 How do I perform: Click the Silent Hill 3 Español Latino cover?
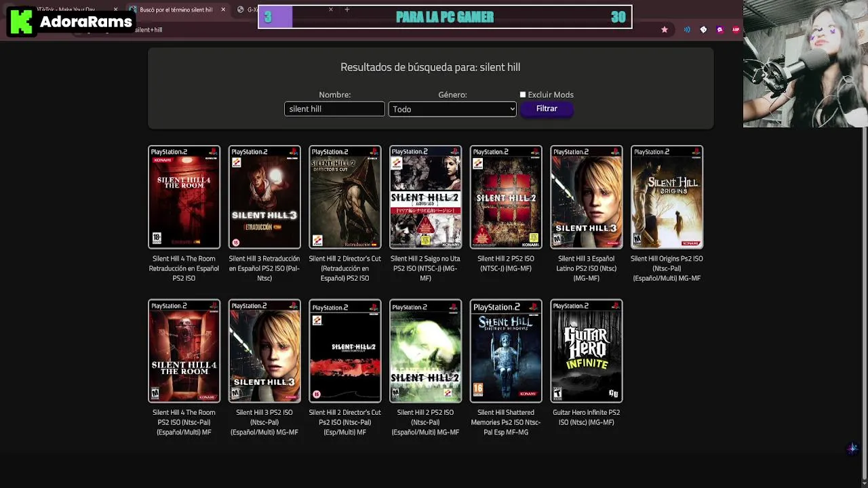tap(586, 197)
